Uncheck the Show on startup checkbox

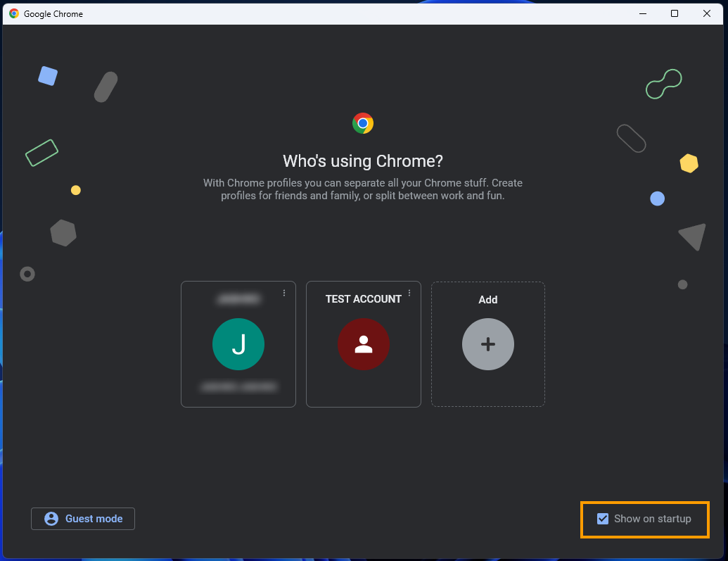[603, 519]
